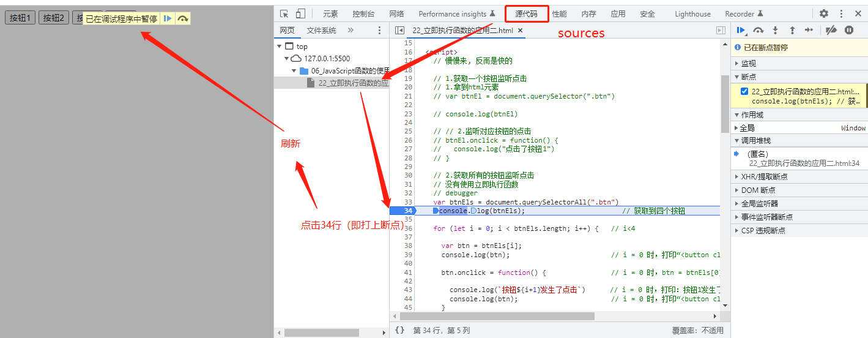868x338 pixels.
Task: Resume from the page's paused overlay
Action: click(x=167, y=18)
